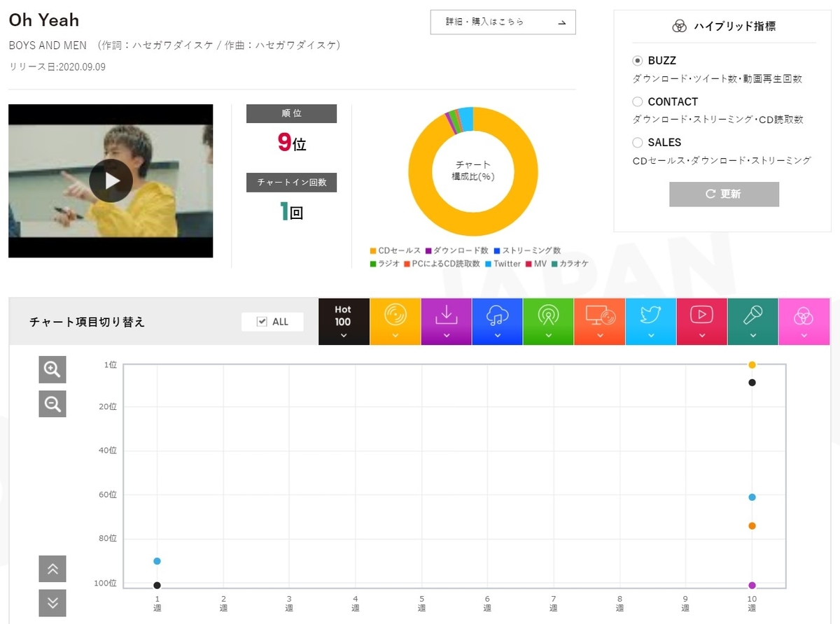
Task: Click the black data point at week 1
Action: click(x=157, y=586)
